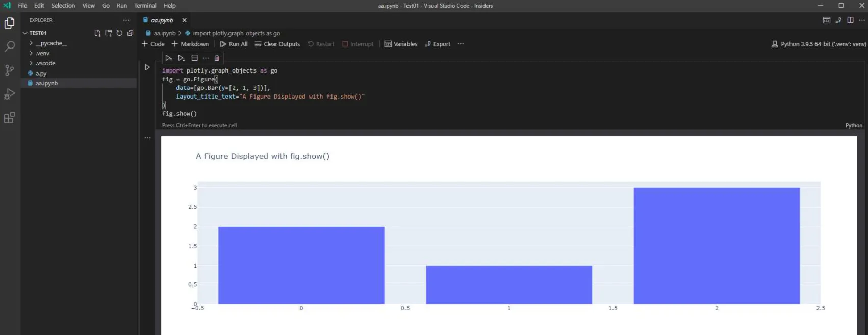868x335 pixels.
Task: Toggle the split editor layout icon
Action: [850, 20]
